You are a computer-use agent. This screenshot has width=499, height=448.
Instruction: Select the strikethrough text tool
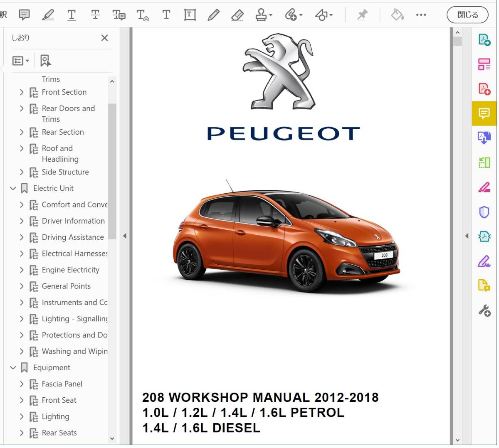pyautogui.click(x=95, y=15)
